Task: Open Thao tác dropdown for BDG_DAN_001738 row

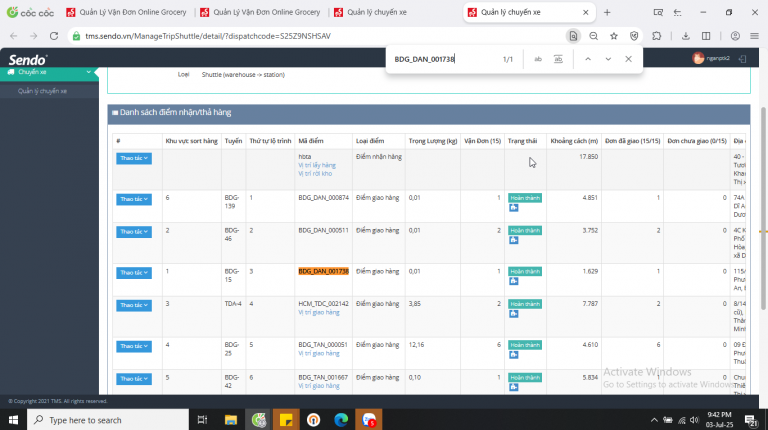Action: coord(134,273)
